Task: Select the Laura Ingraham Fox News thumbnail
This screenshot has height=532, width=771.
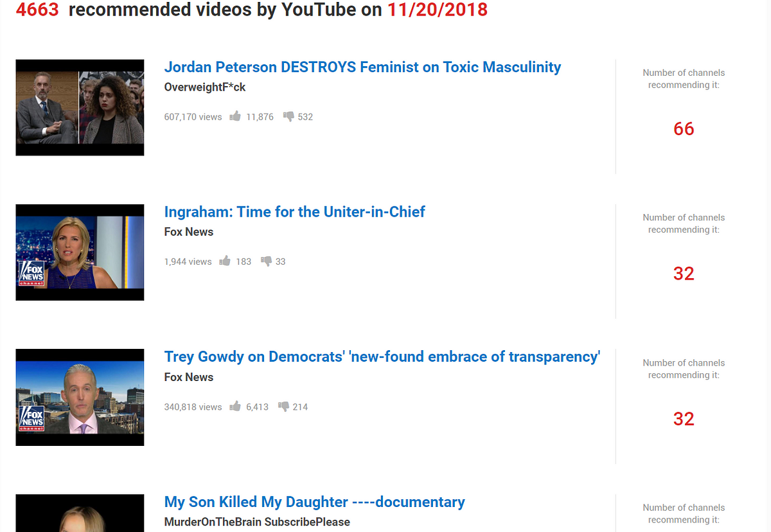Action: 80,253
